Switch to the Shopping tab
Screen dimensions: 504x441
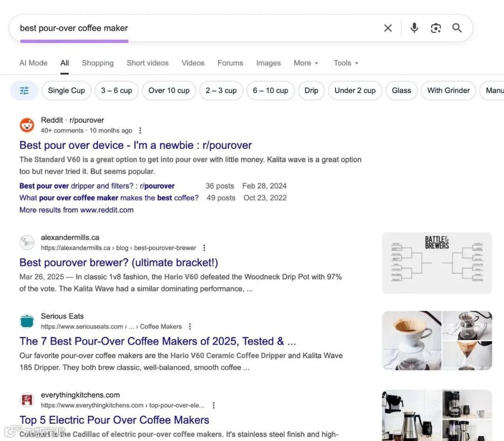click(x=98, y=63)
